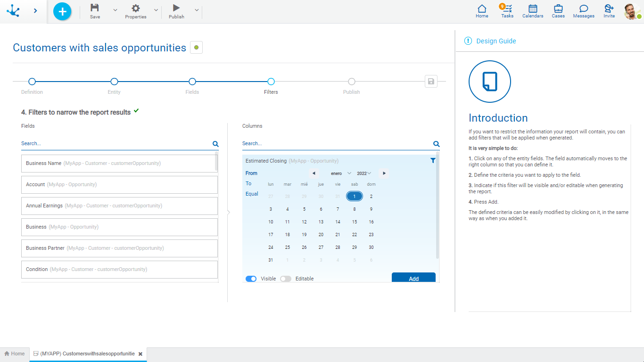
Task: Switch to the Home bottom tab
Action: [15, 354]
